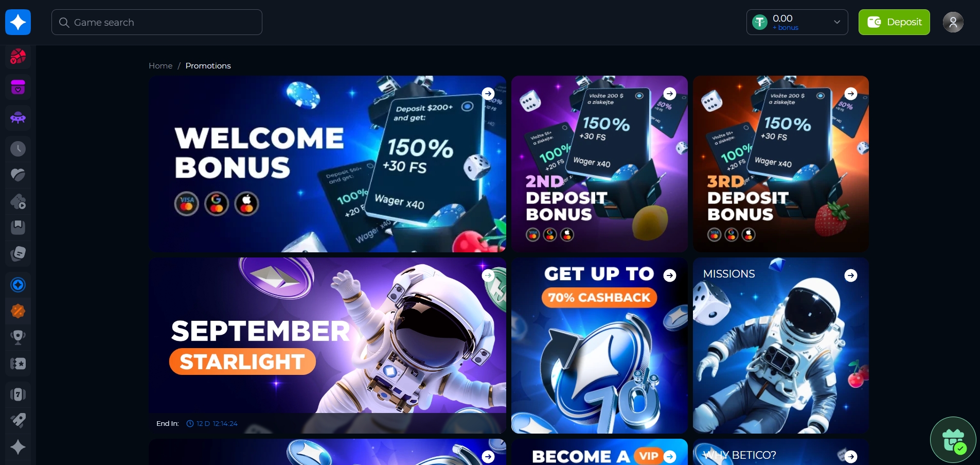Open the pink gift box sidebar icon
Viewport: 980px width, 465px height.
pyautogui.click(x=18, y=88)
